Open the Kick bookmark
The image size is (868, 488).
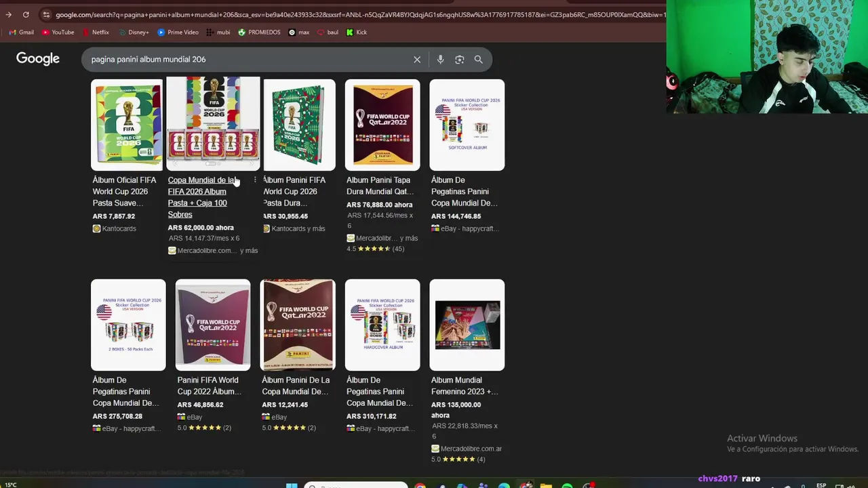(357, 32)
